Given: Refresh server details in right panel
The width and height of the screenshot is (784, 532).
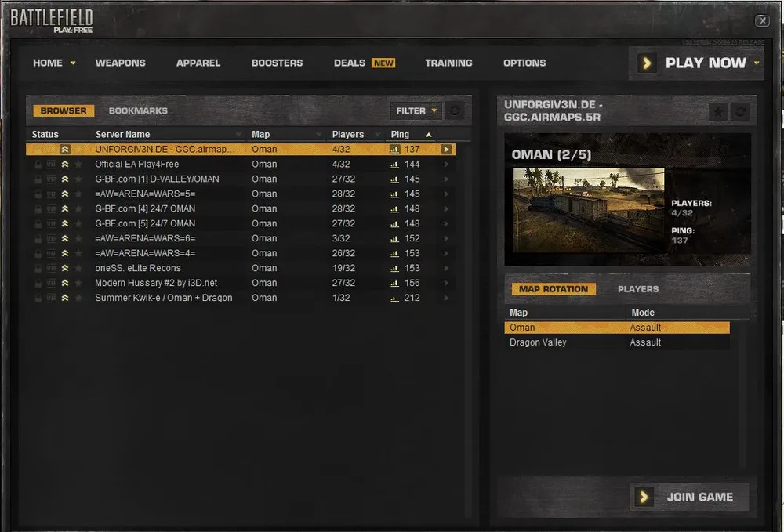Looking at the screenshot, I should 740,112.
